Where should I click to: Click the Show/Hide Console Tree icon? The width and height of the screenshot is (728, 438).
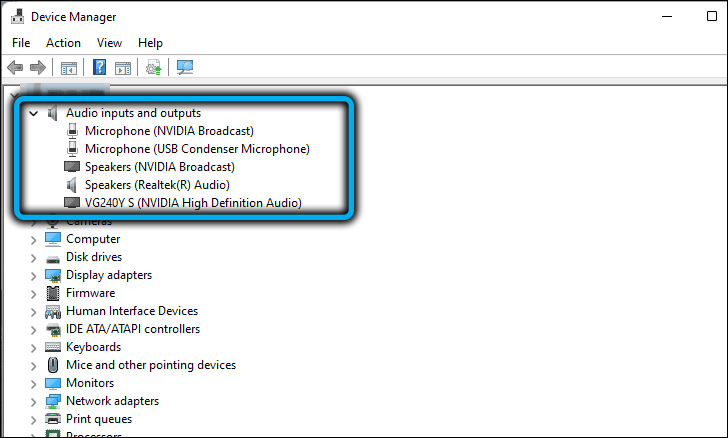click(69, 67)
